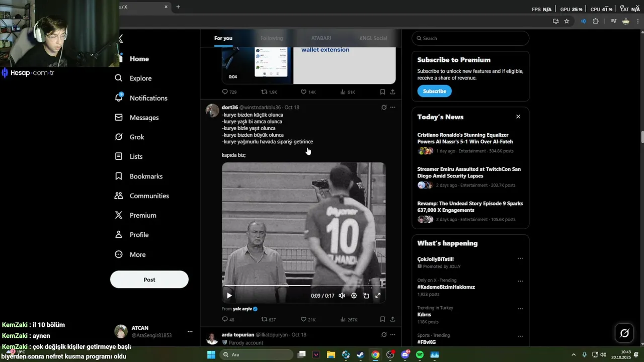View analytics showing 267K on dort36 post
The height and width of the screenshot is (362, 644).
tap(349, 319)
